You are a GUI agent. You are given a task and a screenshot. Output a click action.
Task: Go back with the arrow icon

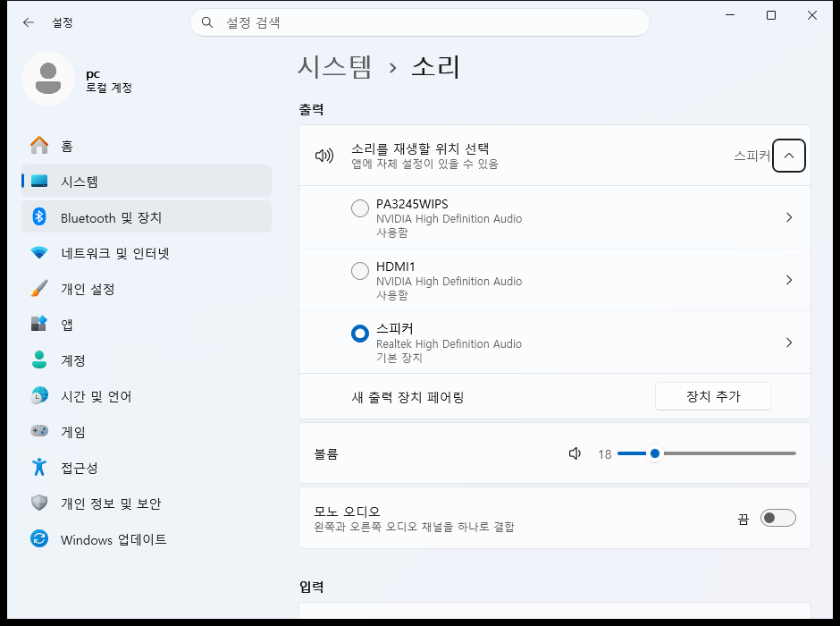29,22
